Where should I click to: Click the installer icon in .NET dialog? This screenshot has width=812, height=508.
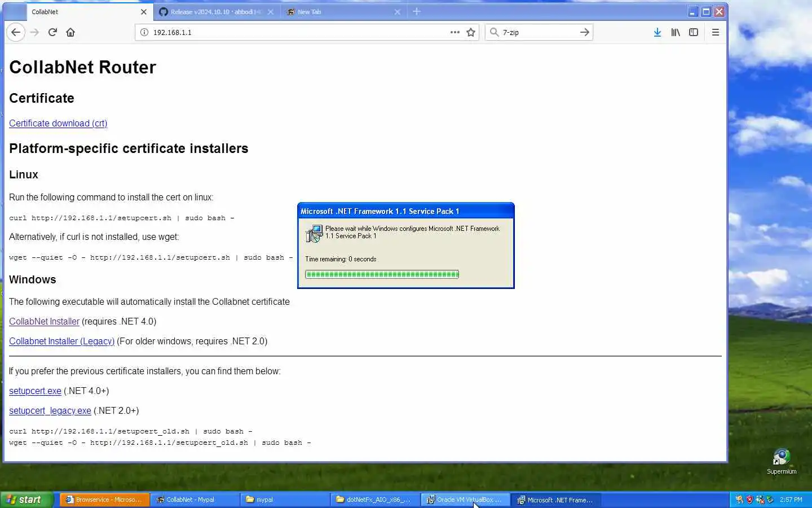point(314,233)
